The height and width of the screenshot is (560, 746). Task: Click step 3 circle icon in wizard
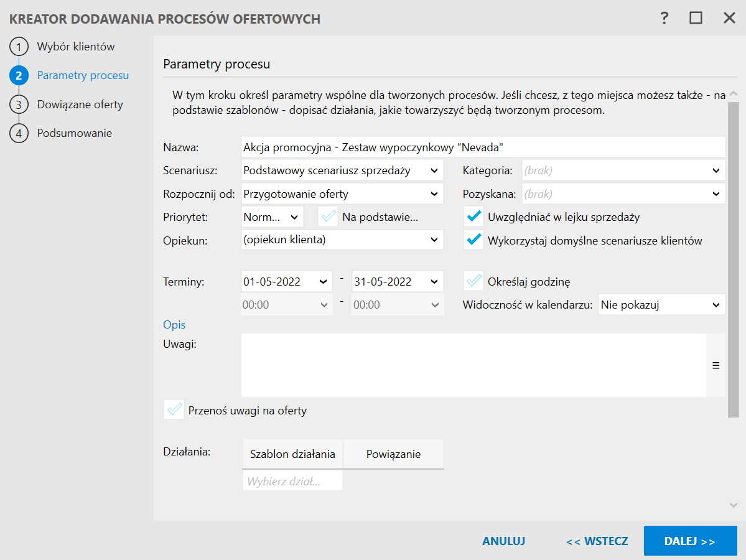coord(19,105)
